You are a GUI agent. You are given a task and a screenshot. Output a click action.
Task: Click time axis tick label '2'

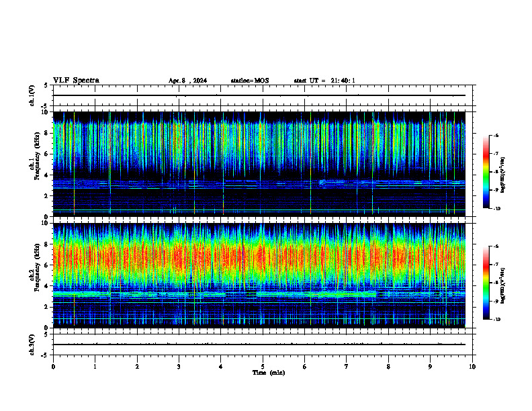tap(137, 367)
